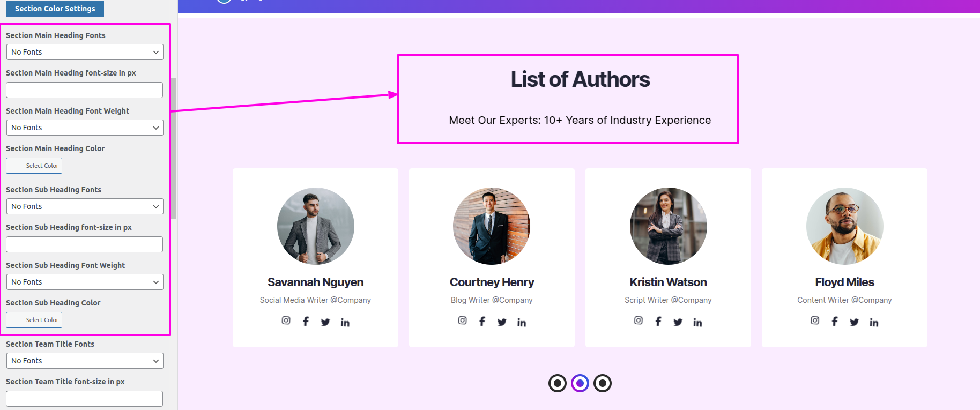Focus the Main Heading font-size input
This screenshot has width=980, height=410.
coord(85,90)
